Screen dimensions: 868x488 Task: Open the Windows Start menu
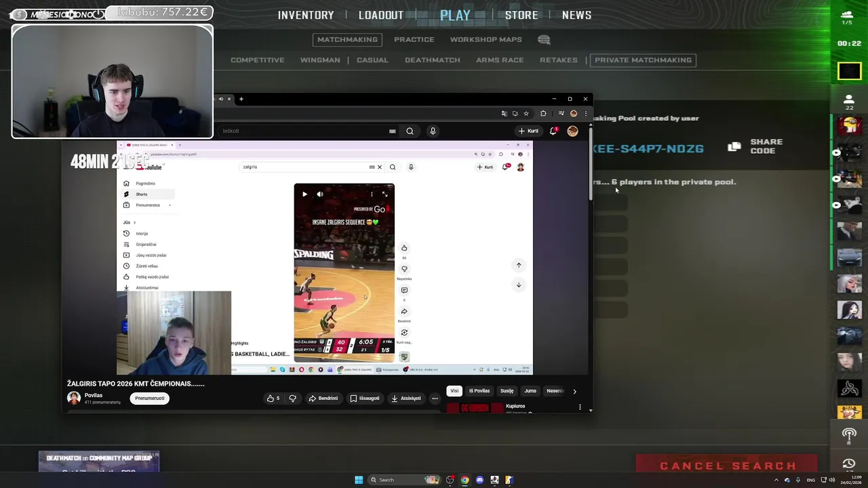point(359,480)
